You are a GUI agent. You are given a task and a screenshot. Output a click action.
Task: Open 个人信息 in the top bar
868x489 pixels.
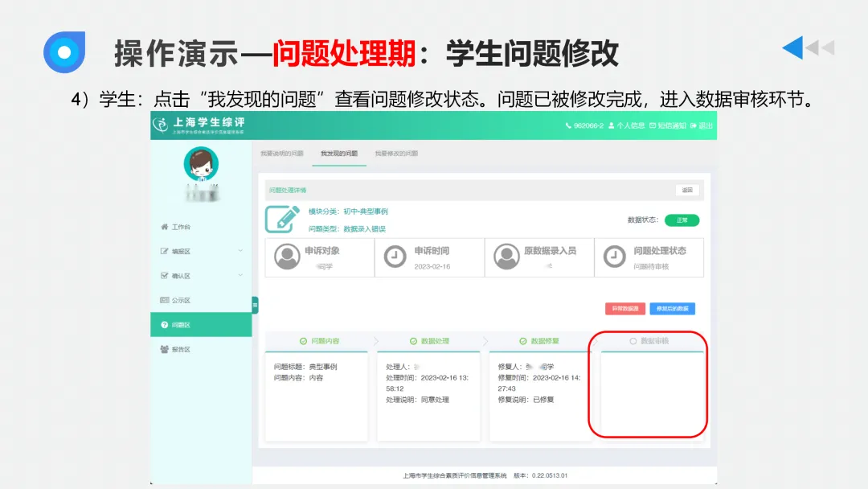point(631,126)
